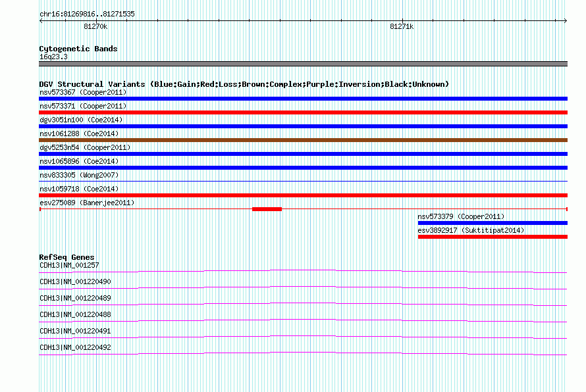Open transcript CDH13|NM_001220490 label
The image size is (586, 392).
pos(75,282)
